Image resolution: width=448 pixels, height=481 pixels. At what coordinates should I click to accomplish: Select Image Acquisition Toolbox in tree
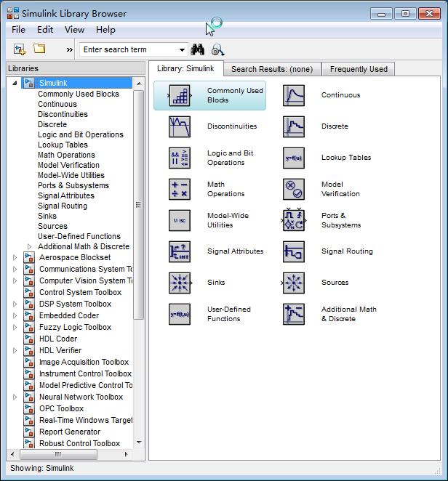point(84,363)
